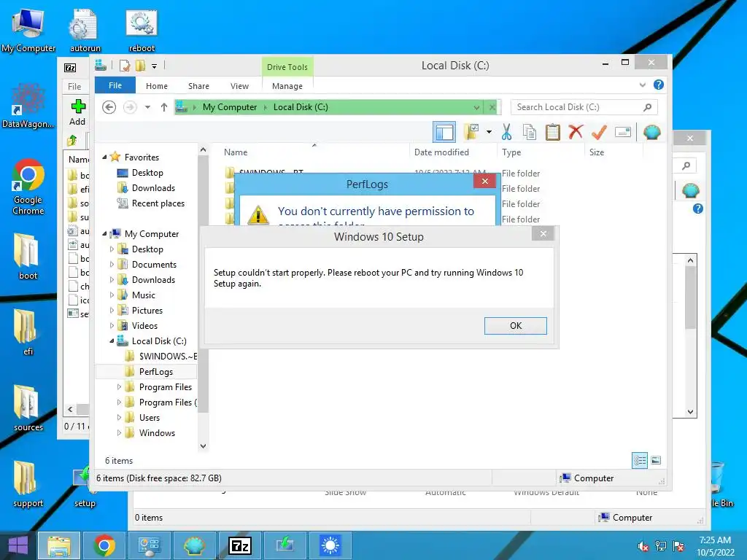747x560 pixels.
Task: Open 7-Zip from the taskbar
Action: pos(239,545)
